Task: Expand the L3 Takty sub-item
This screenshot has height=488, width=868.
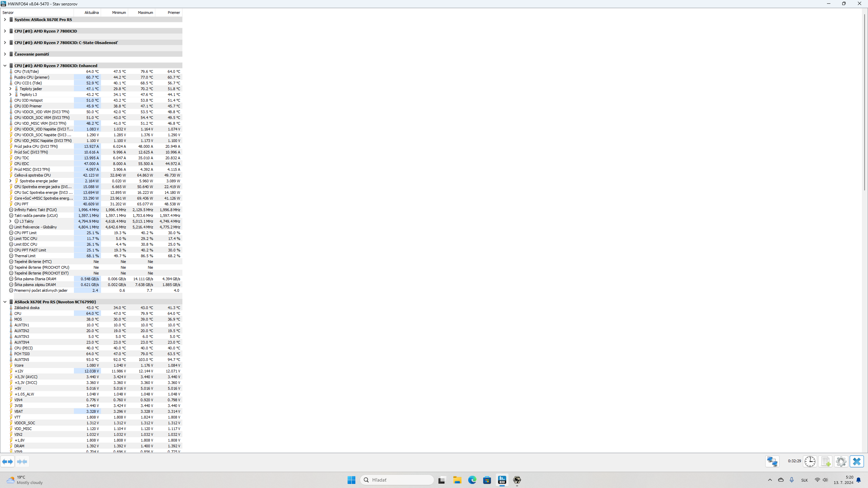Action: pos(11,221)
